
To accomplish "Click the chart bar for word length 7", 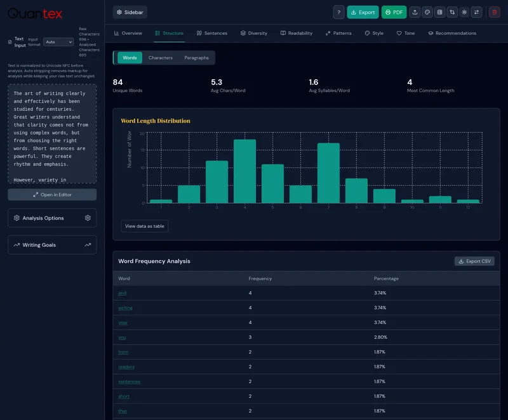I will (328, 173).
